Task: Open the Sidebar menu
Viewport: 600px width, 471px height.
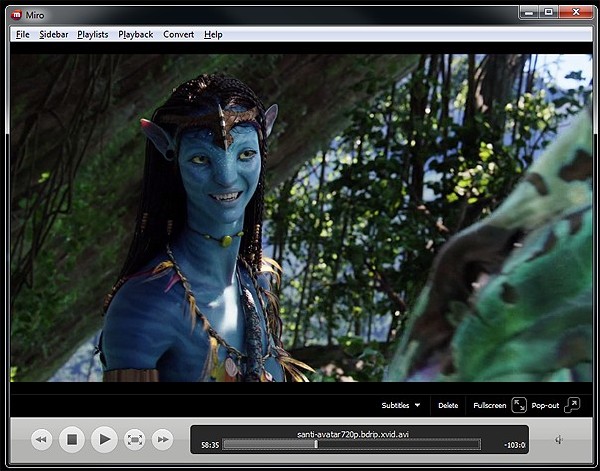Action: tap(54, 34)
